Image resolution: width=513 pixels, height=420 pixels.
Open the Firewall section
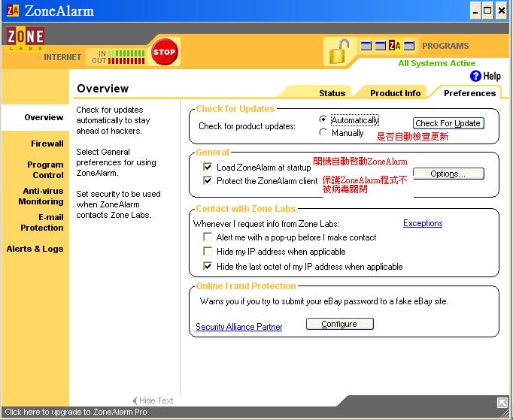tap(47, 144)
